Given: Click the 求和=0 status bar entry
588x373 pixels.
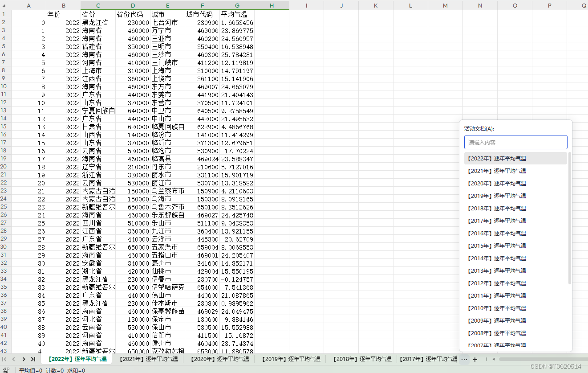Looking at the screenshot, I should coord(76,370).
